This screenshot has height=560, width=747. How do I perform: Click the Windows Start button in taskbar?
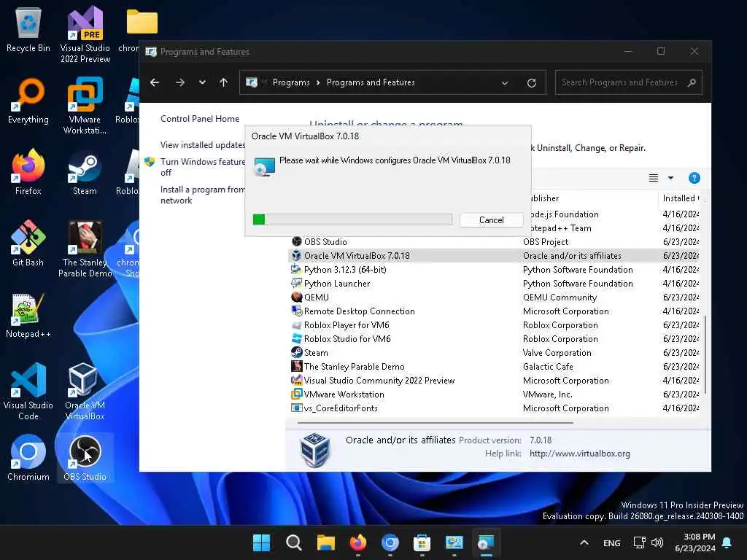coord(261,542)
